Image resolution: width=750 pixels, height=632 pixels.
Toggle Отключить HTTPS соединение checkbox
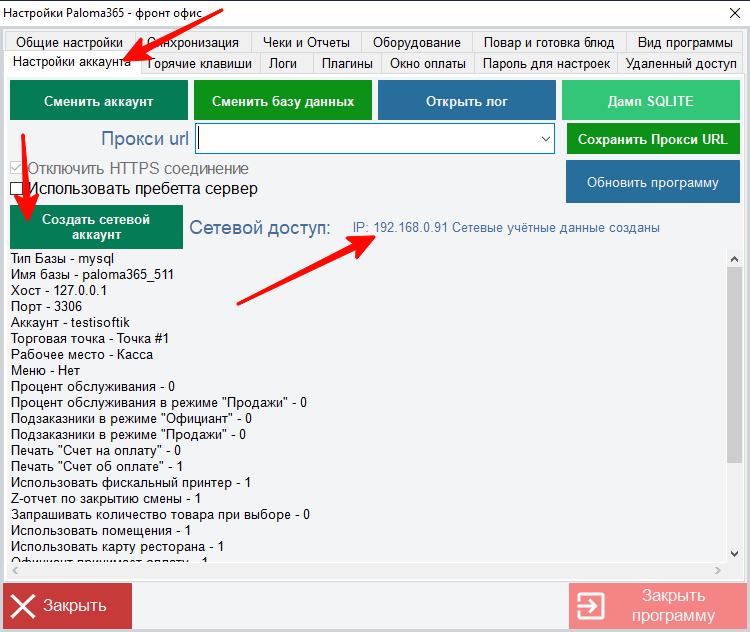point(16,168)
